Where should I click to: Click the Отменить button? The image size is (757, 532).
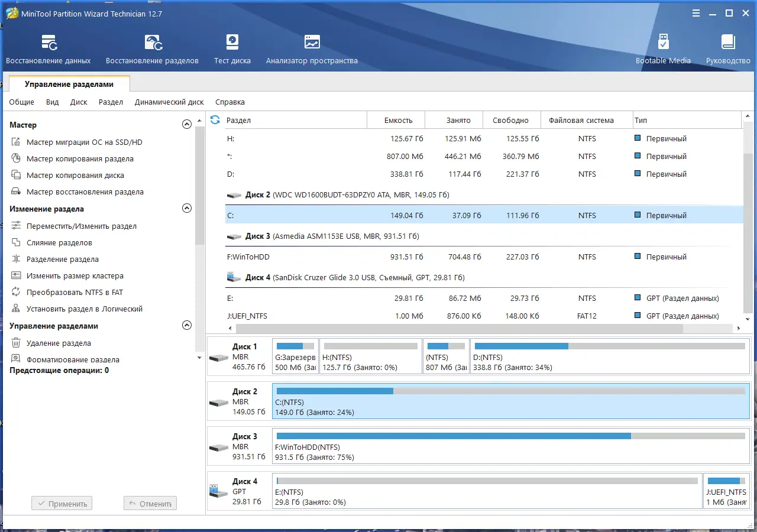click(x=150, y=504)
